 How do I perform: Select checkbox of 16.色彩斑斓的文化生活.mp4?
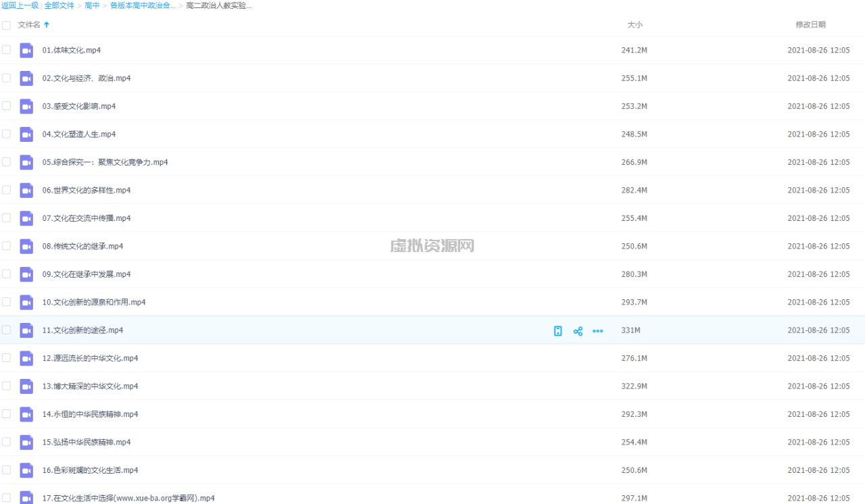(6, 470)
